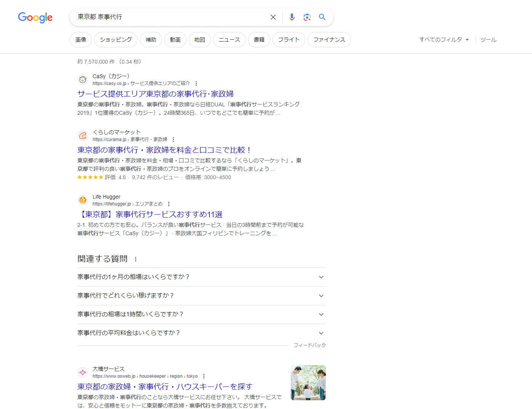Open link 【東京都】家事代行サービスおすすめ11選
532x409 pixels.
tap(150, 215)
